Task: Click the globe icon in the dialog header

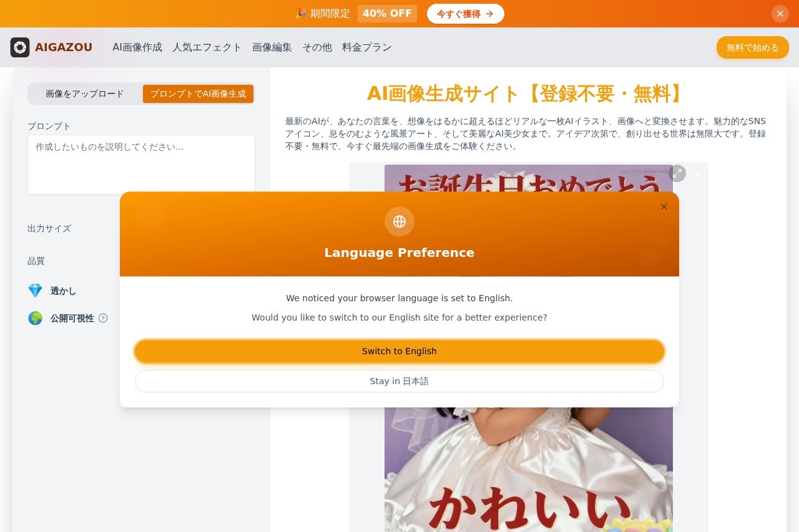Action: pyautogui.click(x=399, y=221)
